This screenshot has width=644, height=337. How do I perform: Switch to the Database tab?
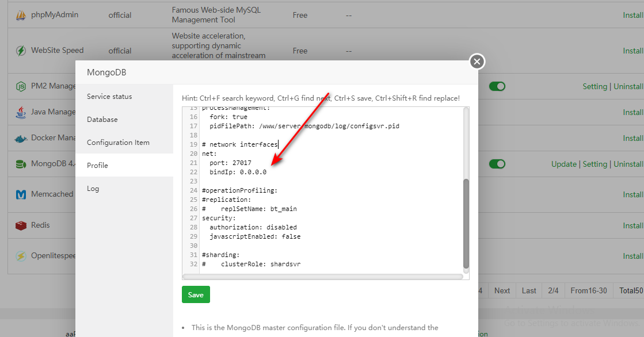coord(102,120)
